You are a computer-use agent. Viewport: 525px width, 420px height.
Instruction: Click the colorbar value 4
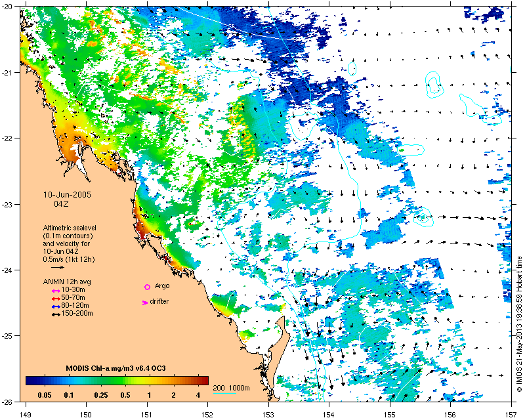coord(198,395)
